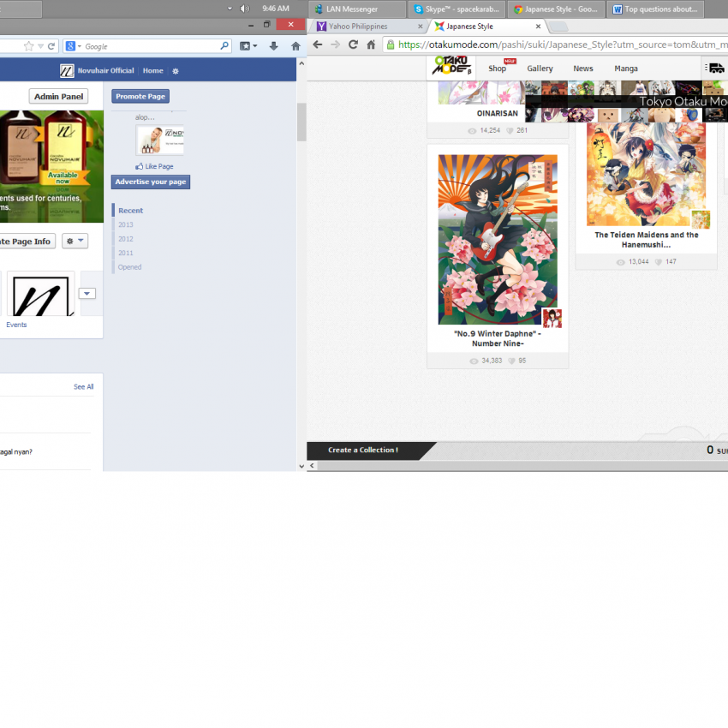
Task: Click Chrome forward arrow
Action: 335,45
